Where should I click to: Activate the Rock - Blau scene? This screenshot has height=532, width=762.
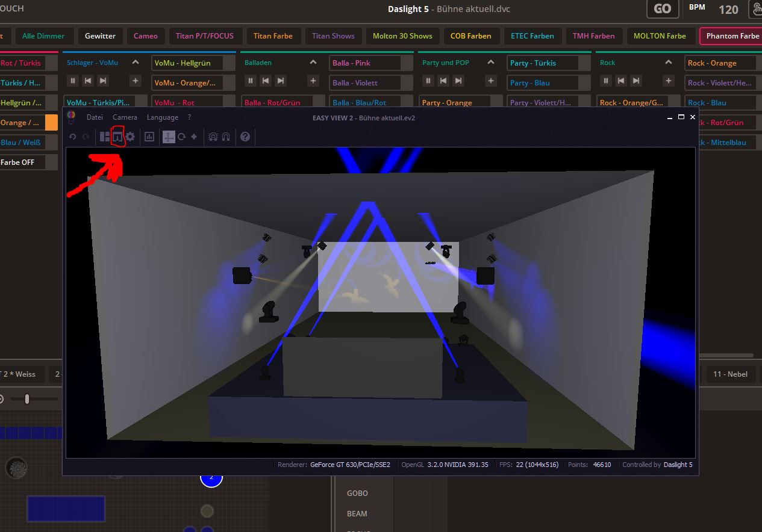pyautogui.click(x=723, y=102)
